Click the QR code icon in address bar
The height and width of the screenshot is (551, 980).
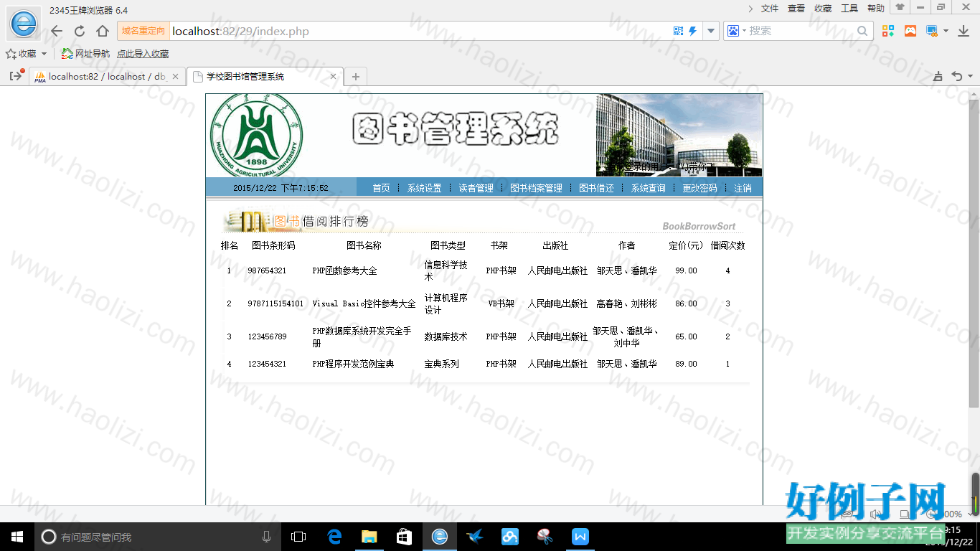679,31
